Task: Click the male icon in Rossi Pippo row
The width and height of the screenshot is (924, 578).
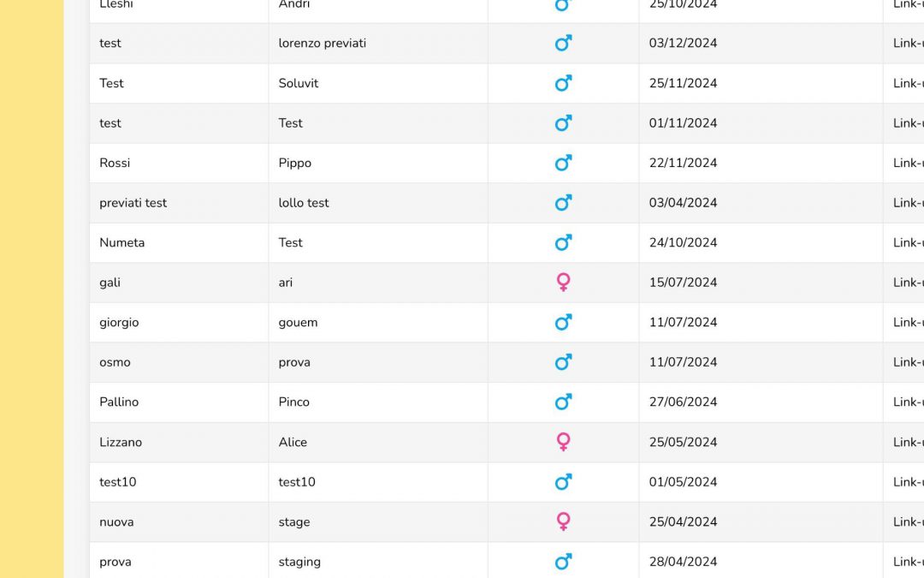Action: tap(563, 163)
